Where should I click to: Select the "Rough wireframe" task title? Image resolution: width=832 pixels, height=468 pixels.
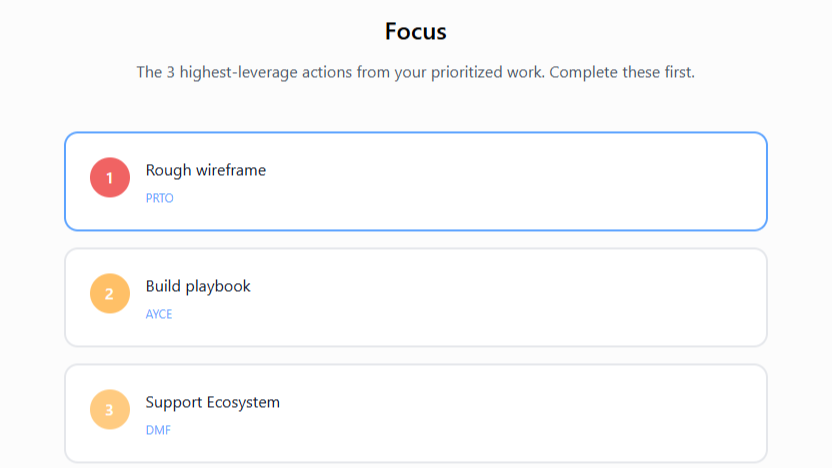(206, 170)
